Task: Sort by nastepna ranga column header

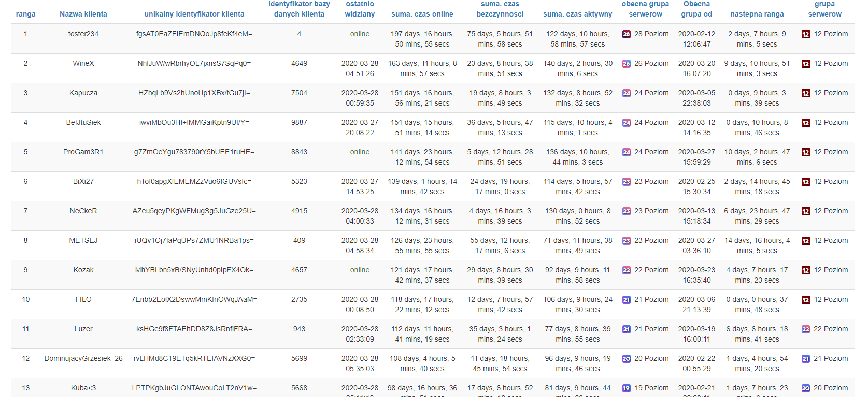Action: (x=757, y=14)
